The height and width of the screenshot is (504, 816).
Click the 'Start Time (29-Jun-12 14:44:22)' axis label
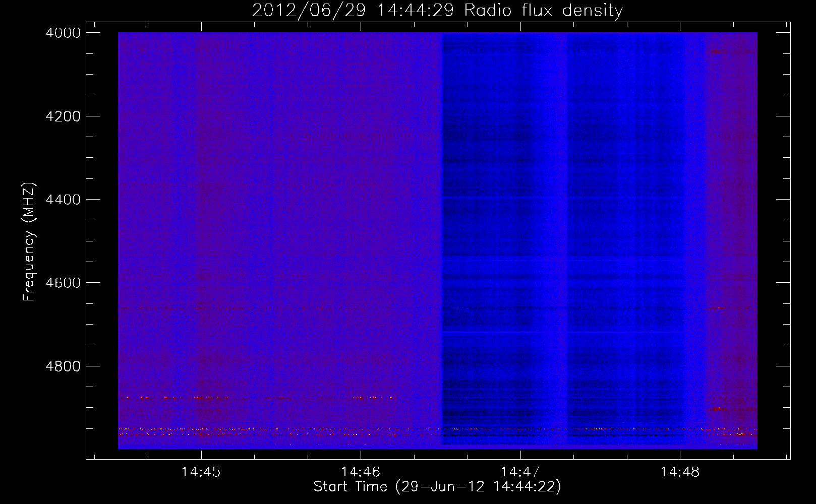pos(437,487)
